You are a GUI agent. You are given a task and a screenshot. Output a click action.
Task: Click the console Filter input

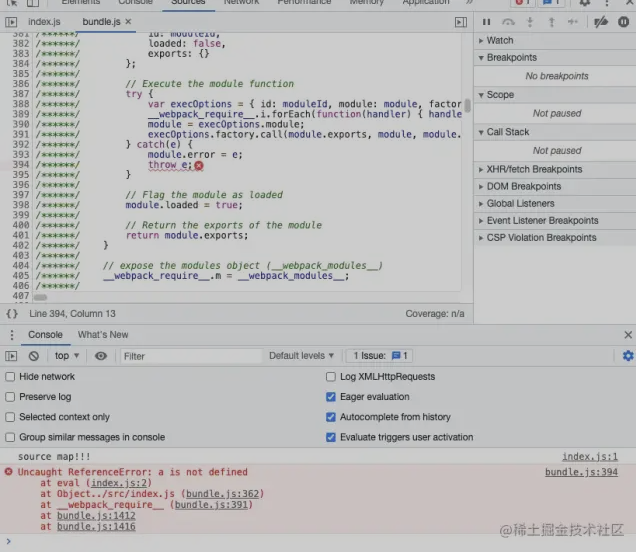click(x=191, y=356)
